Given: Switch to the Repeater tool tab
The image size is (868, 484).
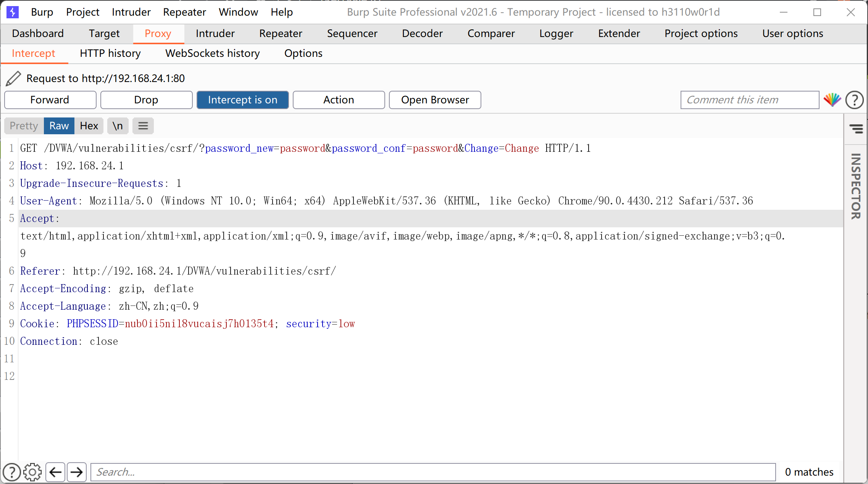Looking at the screenshot, I should point(281,34).
